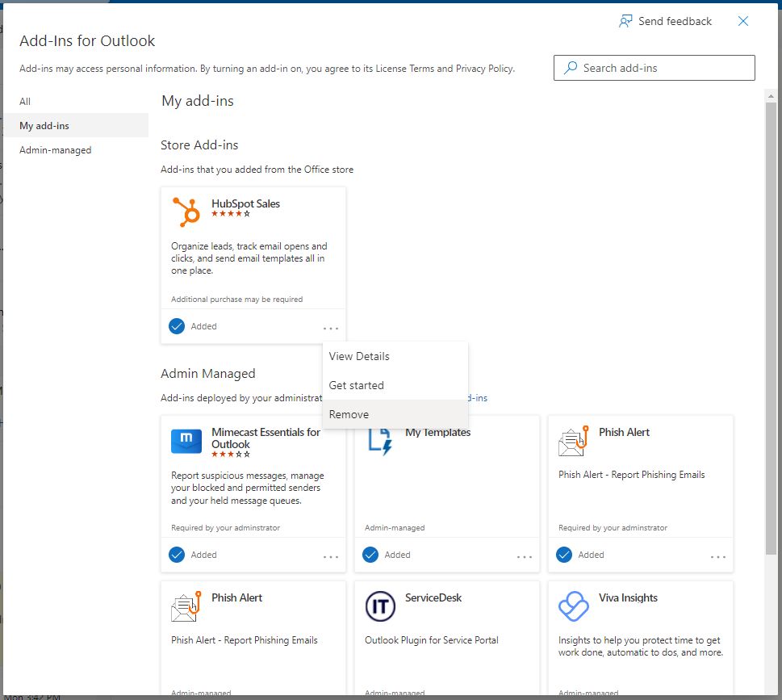Toggle the HubSpot Sales Added checkmark

click(177, 326)
